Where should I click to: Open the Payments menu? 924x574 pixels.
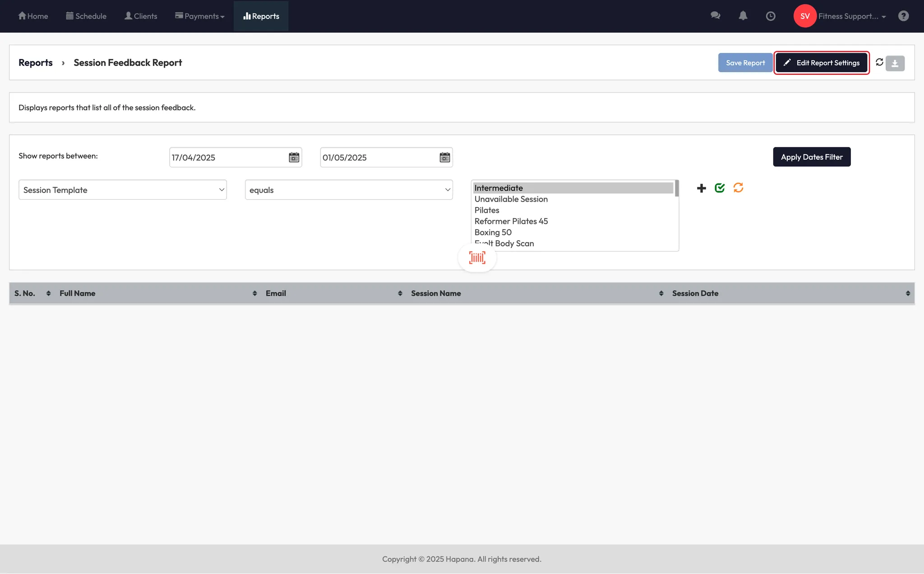[200, 16]
